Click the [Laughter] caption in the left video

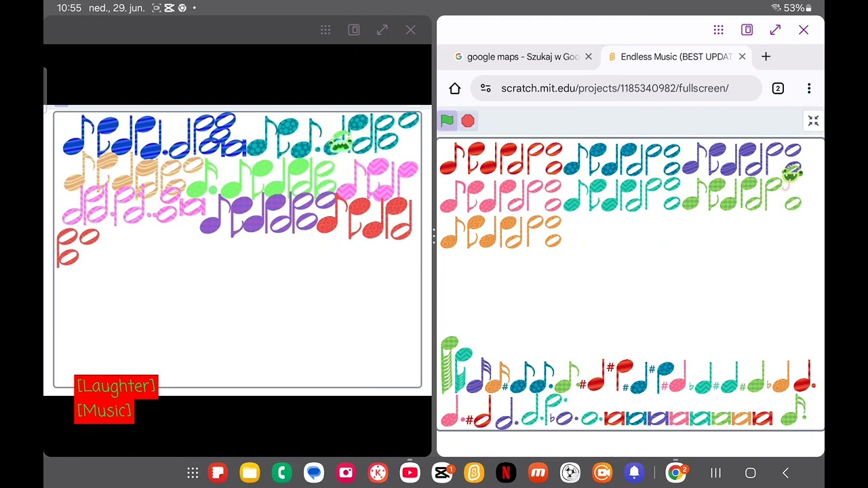(x=116, y=386)
